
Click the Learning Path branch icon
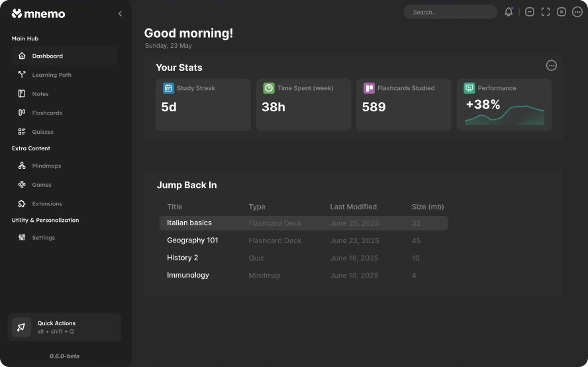coord(22,75)
